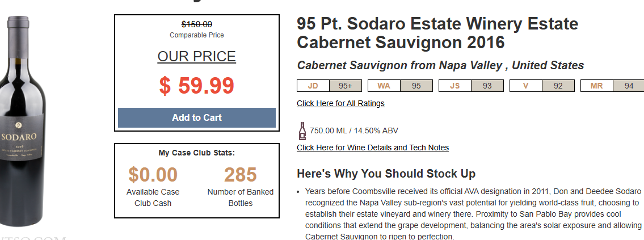Click the My Case Club Stats heading
This screenshot has height=240, width=644.
(x=197, y=153)
